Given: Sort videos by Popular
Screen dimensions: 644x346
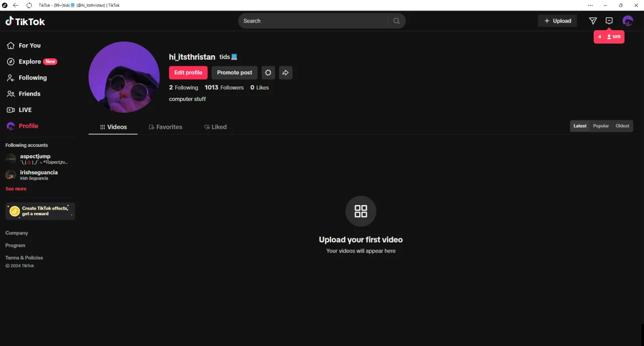Looking at the screenshot, I should tap(601, 126).
